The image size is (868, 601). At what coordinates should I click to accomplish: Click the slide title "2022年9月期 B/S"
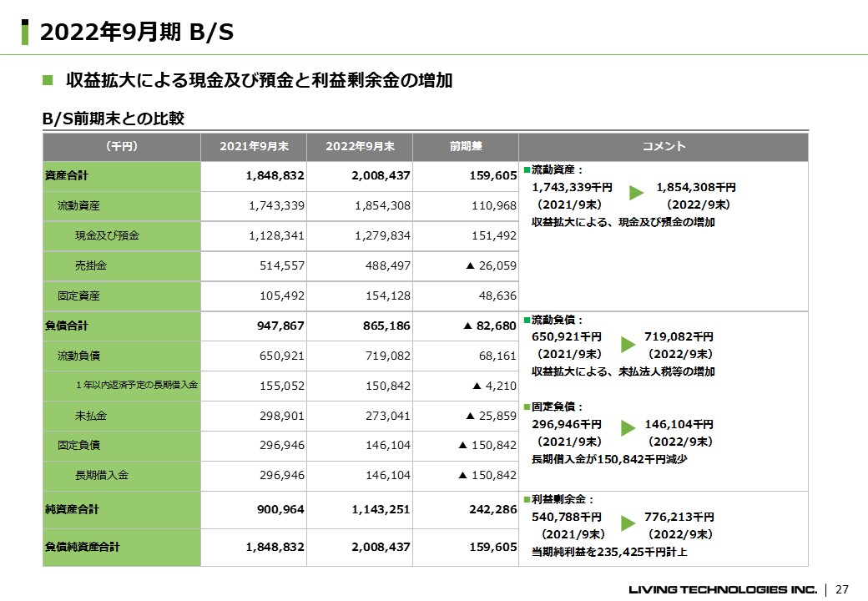tap(137, 32)
